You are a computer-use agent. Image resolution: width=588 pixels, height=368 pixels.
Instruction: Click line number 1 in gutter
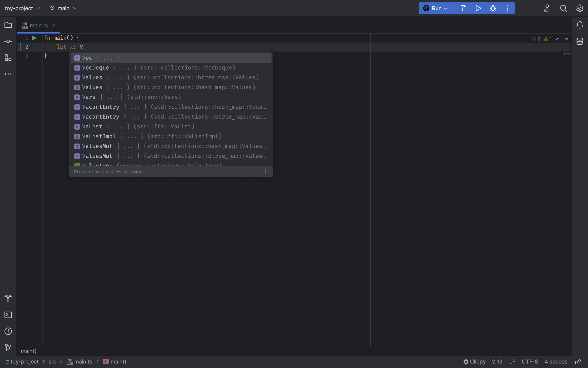point(27,38)
